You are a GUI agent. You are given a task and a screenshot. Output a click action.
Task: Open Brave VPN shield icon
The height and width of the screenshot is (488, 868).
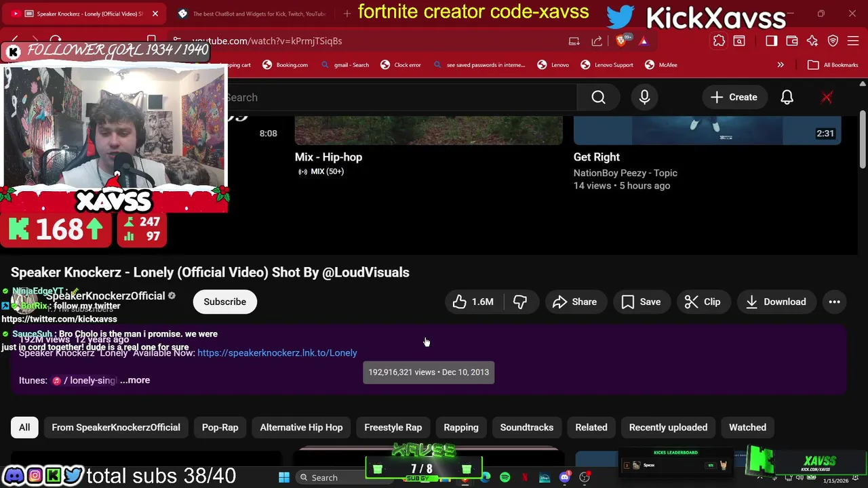tap(833, 41)
